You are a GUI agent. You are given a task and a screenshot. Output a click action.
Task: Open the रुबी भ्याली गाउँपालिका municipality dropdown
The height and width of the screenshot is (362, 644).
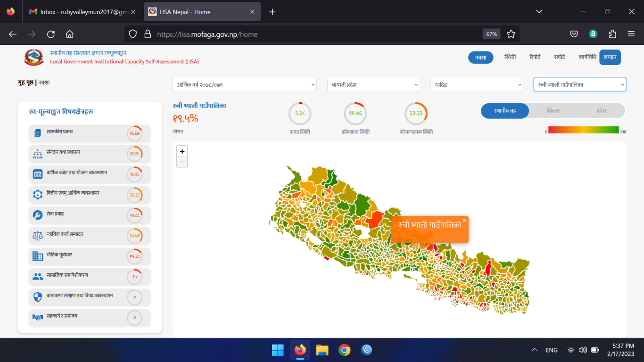pos(580,84)
